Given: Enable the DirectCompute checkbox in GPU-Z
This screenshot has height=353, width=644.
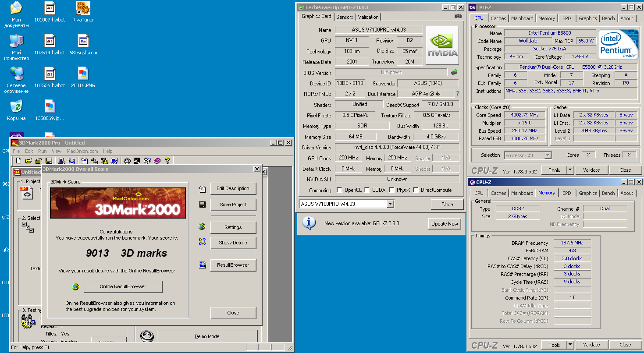Looking at the screenshot, I should [415, 190].
